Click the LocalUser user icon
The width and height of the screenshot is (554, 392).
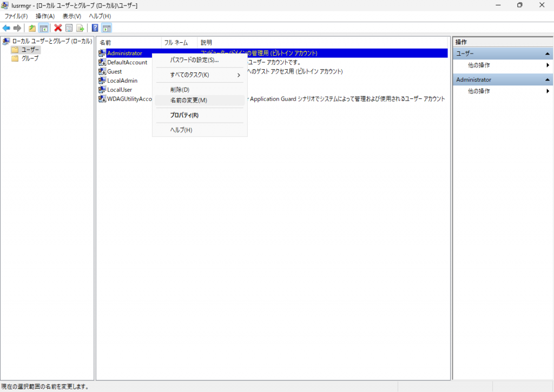pos(102,90)
